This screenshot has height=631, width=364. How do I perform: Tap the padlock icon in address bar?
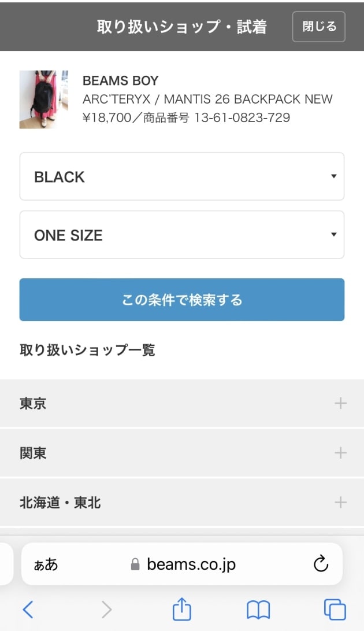coord(135,564)
